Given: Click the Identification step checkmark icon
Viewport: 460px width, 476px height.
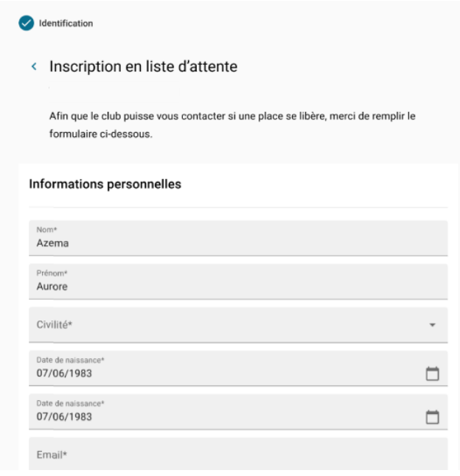Looking at the screenshot, I should tap(27, 23).
